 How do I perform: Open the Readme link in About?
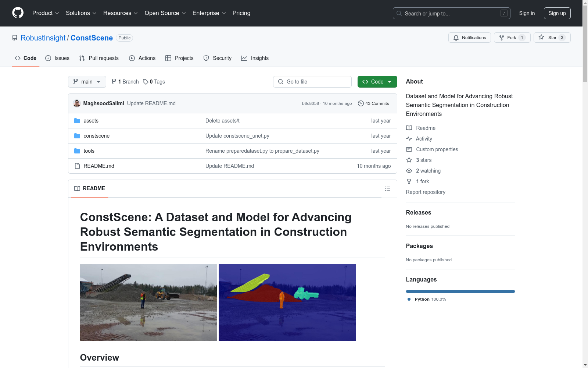(x=421, y=128)
